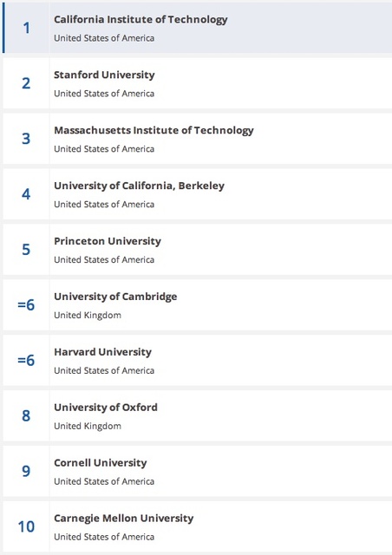Viewport: 392px width, 555px height.
Task: Select the rank 10 number cell
Action: point(27,526)
